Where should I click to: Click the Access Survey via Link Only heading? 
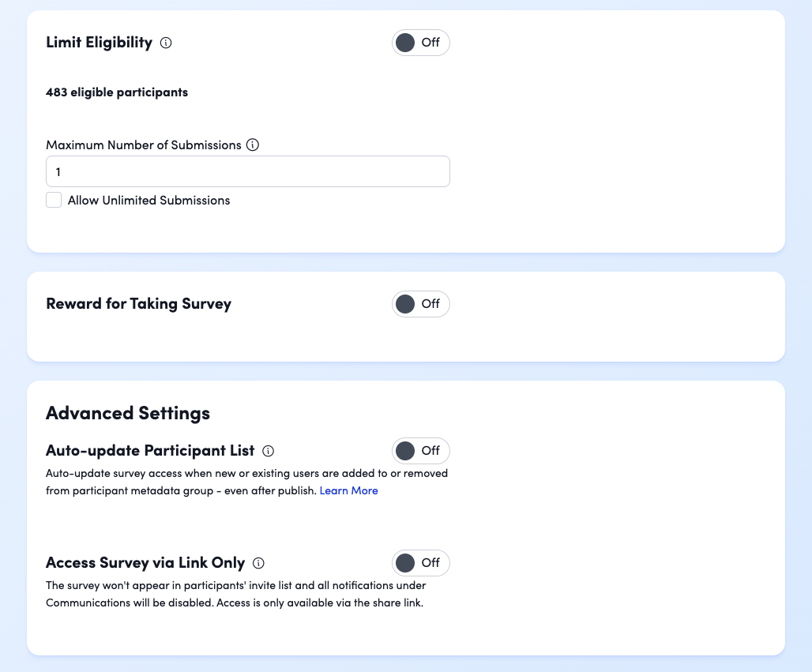point(145,563)
